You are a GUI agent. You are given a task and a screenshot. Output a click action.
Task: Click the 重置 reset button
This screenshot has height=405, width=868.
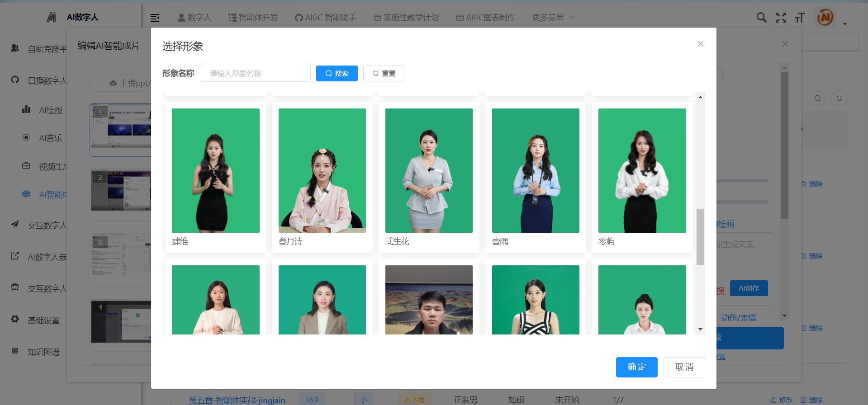(384, 73)
